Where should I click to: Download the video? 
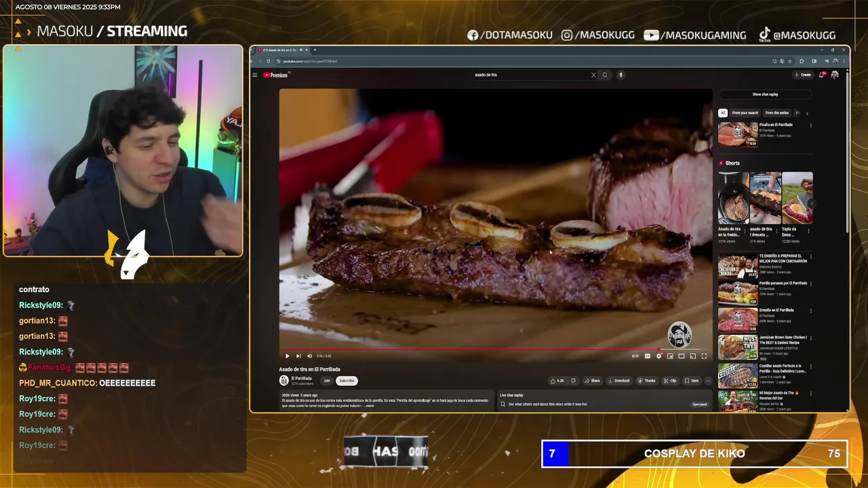click(619, 381)
